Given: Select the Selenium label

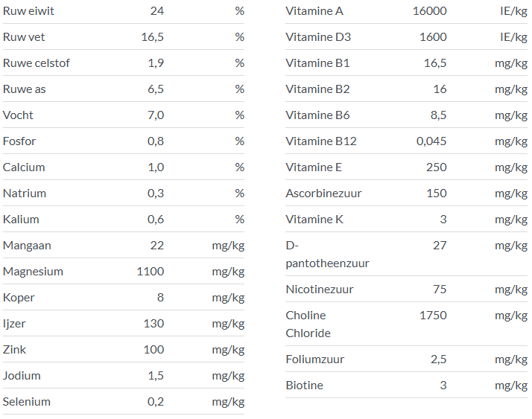Looking at the screenshot, I should pyautogui.click(x=27, y=402).
